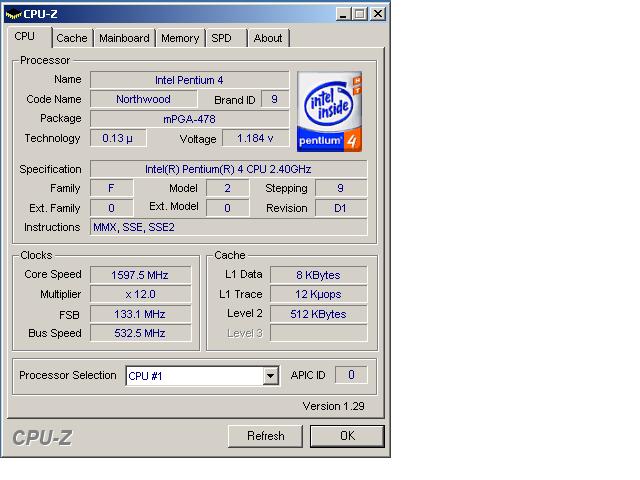Click the Core Speed value '1597.5 MHz'
This screenshot has height=480, width=640.
(140, 275)
